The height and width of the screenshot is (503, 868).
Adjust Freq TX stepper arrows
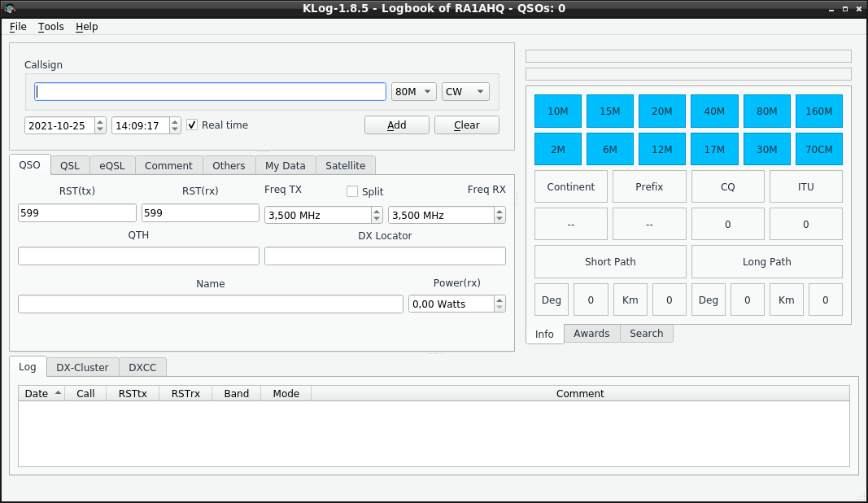[x=377, y=215]
